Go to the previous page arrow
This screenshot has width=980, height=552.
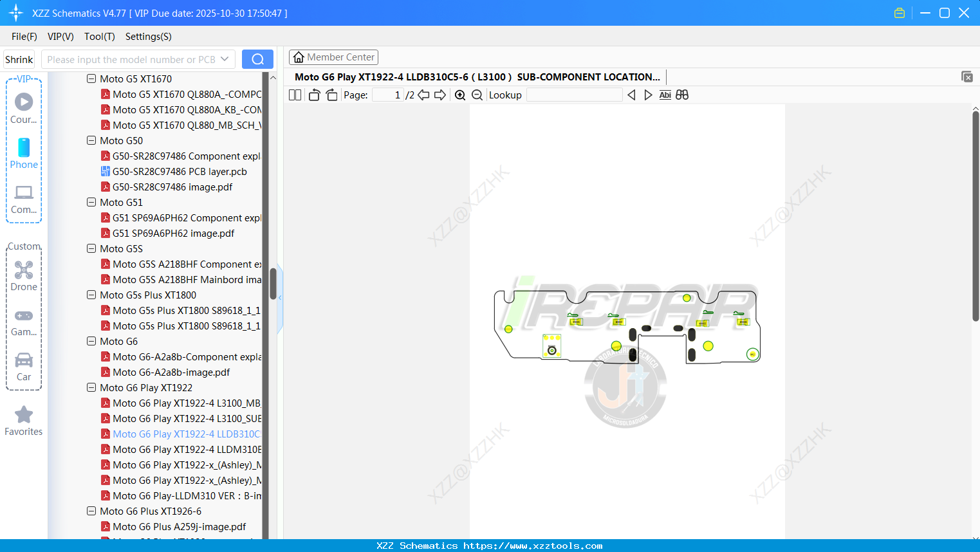click(x=423, y=95)
